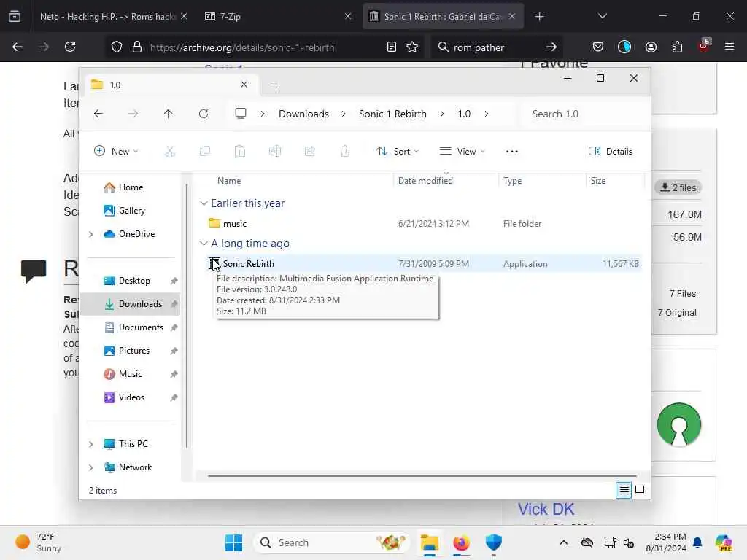Viewport: 747px width, 560px height.
Task: Click the Copy icon in Explorer toolbar
Action: (x=205, y=152)
